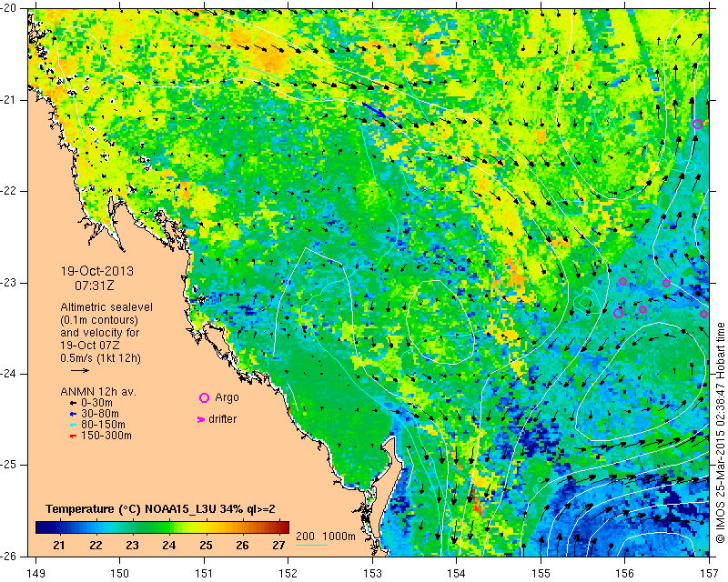
Task: Click the '0.5m/s (1kt 12h)' scale text
Action: pos(100,358)
